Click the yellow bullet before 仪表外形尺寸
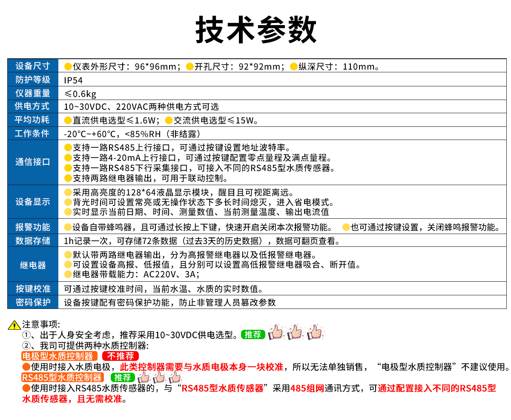The height and width of the screenshot is (420, 511). [68, 66]
